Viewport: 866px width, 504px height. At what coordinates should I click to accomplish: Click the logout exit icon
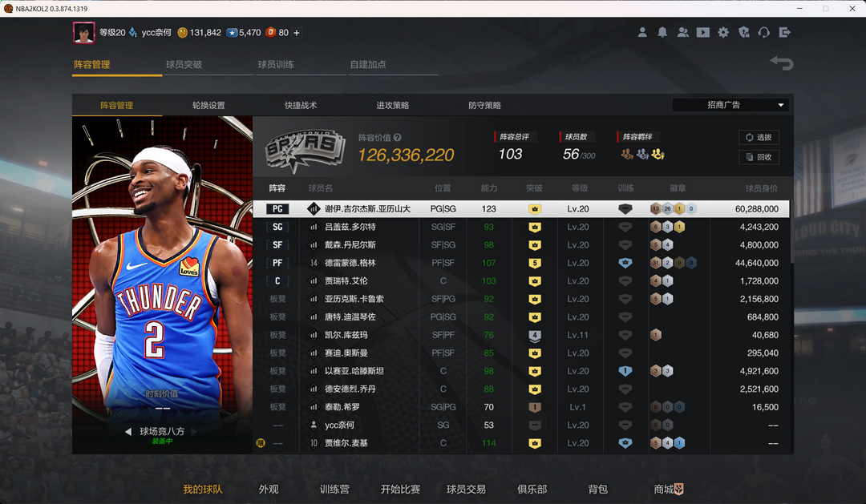(785, 33)
